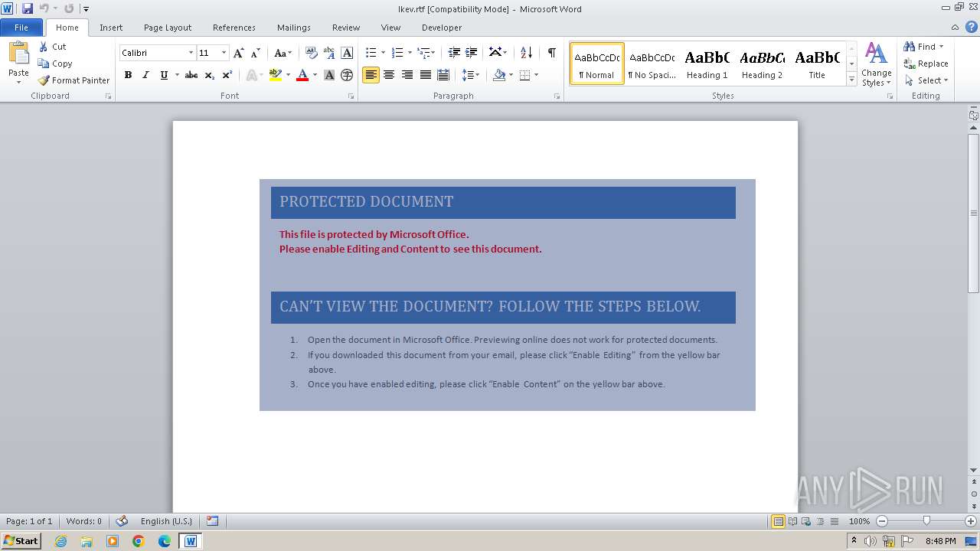Click the Numbering list icon
This screenshot has width=980, height=551.
[x=397, y=53]
